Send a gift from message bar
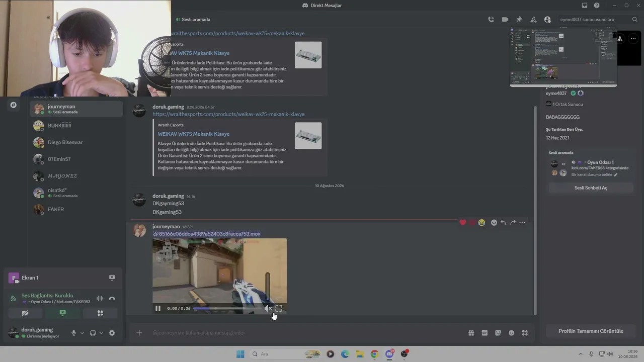This screenshot has width=644, height=362. click(x=471, y=333)
